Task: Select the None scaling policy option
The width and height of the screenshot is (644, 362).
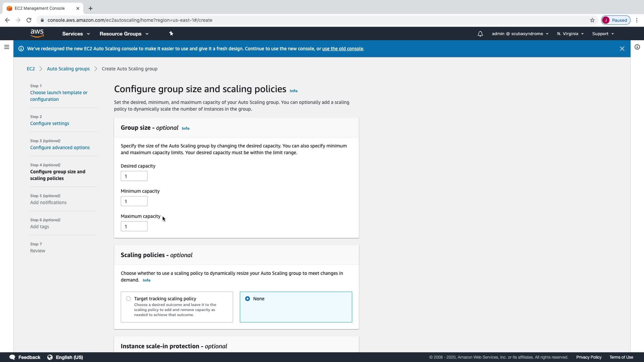Action: click(x=248, y=299)
